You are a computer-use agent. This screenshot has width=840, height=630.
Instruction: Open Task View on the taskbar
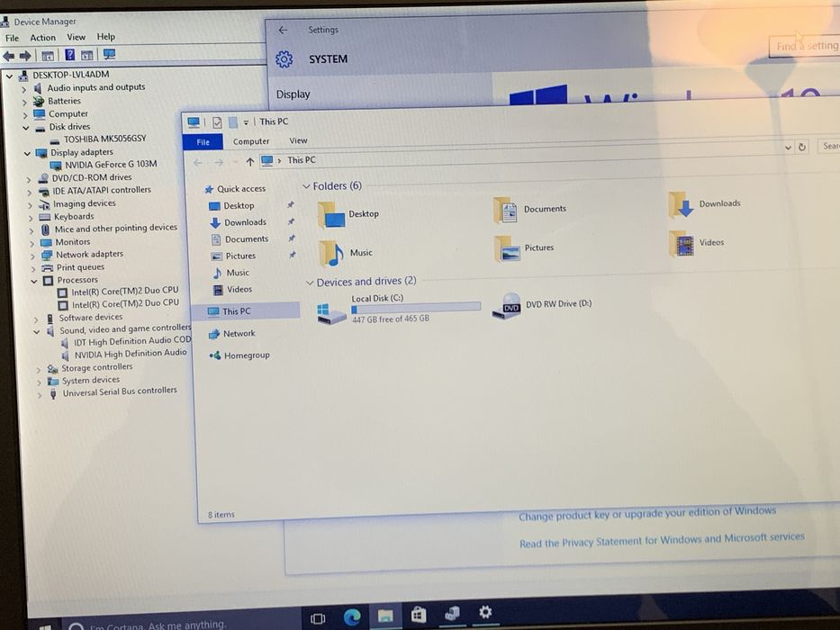(318, 618)
